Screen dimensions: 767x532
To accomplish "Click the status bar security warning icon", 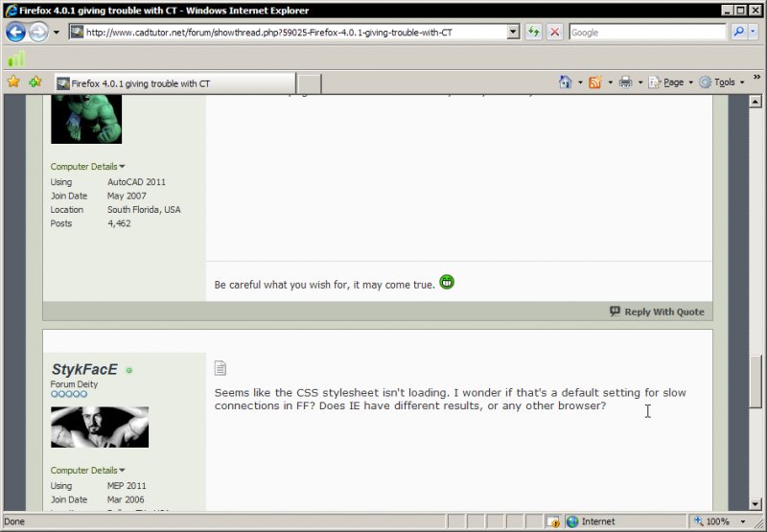I will 553,521.
